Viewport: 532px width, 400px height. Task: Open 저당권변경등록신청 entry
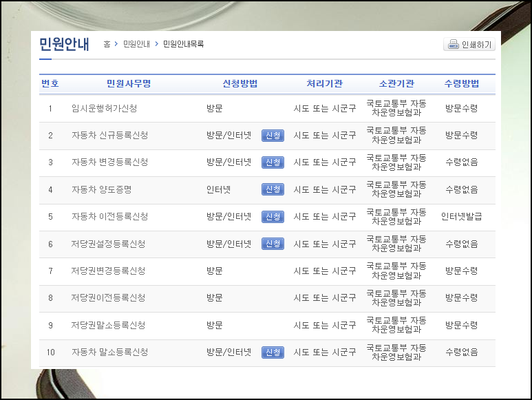pos(108,271)
